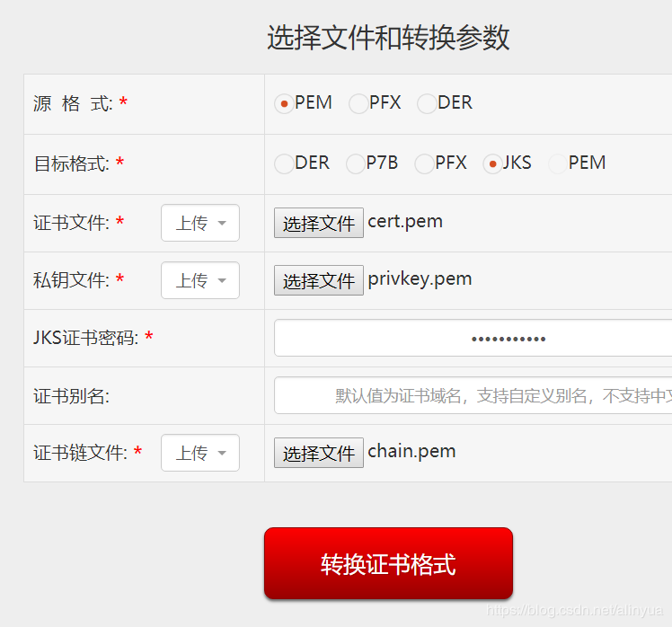672x627 pixels.
Task: Choose P7B as target format
Action: (355, 163)
